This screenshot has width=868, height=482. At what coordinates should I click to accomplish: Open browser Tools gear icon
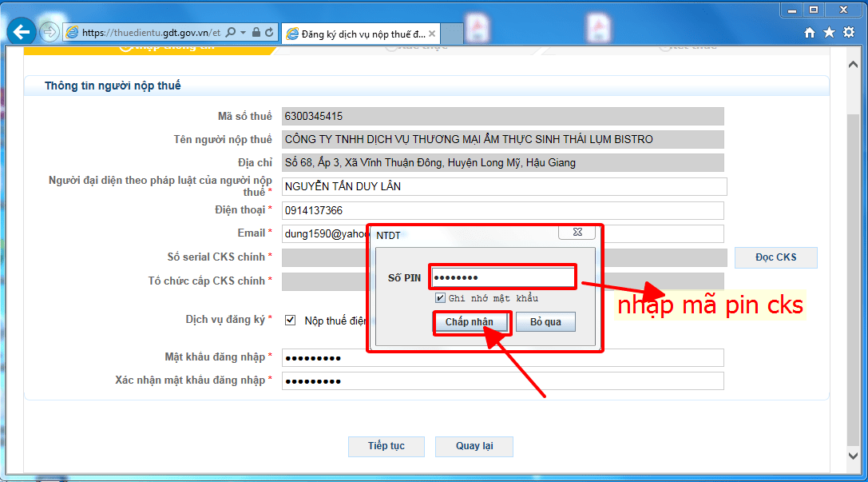[848, 33]
